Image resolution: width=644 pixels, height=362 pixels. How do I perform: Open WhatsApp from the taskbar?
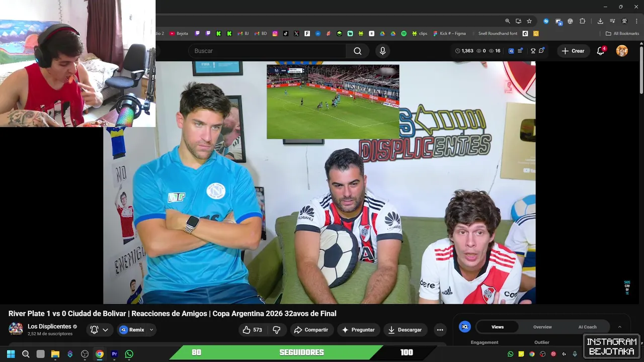129,354
